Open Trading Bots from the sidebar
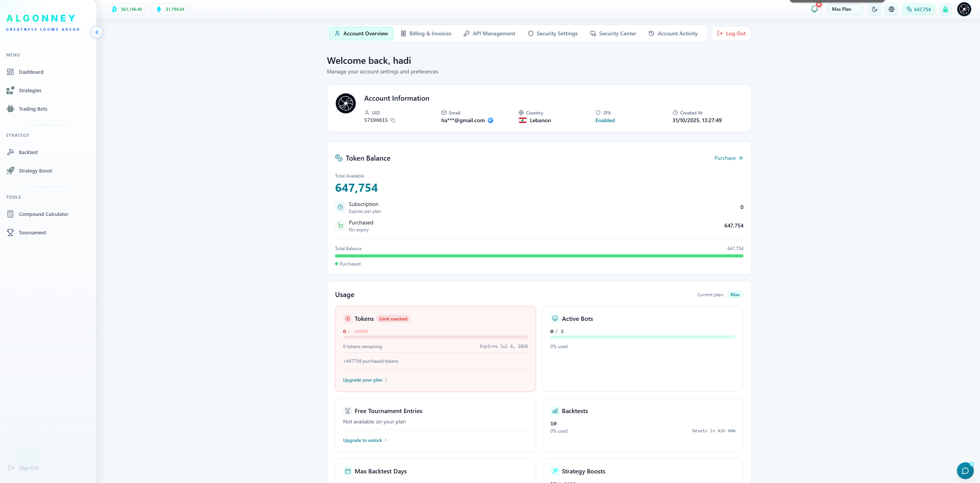 click(33, 109)
